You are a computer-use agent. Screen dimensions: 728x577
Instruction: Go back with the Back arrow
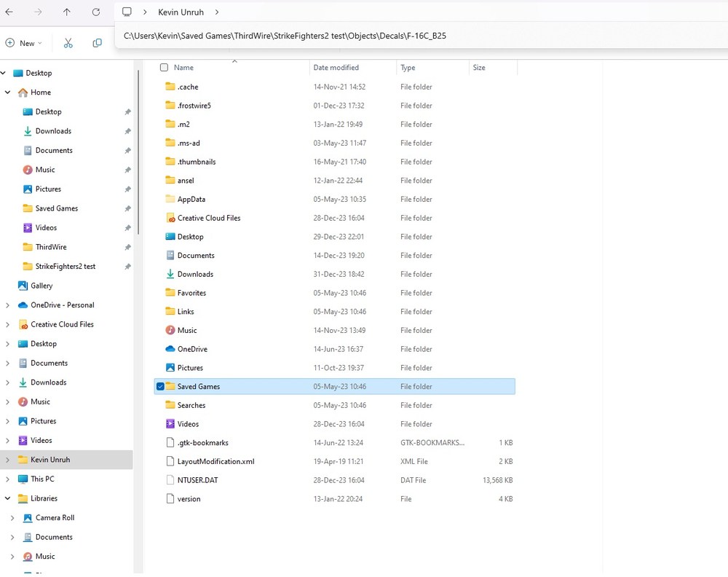pos(9,12)
